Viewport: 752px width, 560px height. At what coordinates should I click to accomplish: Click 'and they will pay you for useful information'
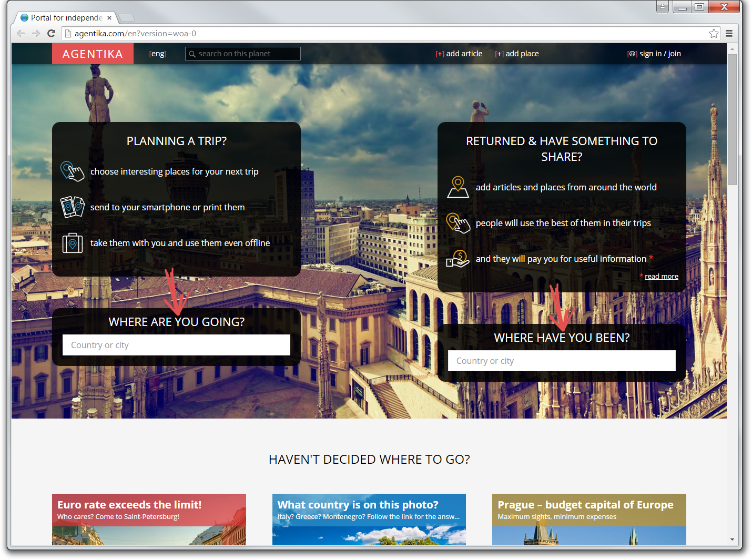tap(561, 259)
